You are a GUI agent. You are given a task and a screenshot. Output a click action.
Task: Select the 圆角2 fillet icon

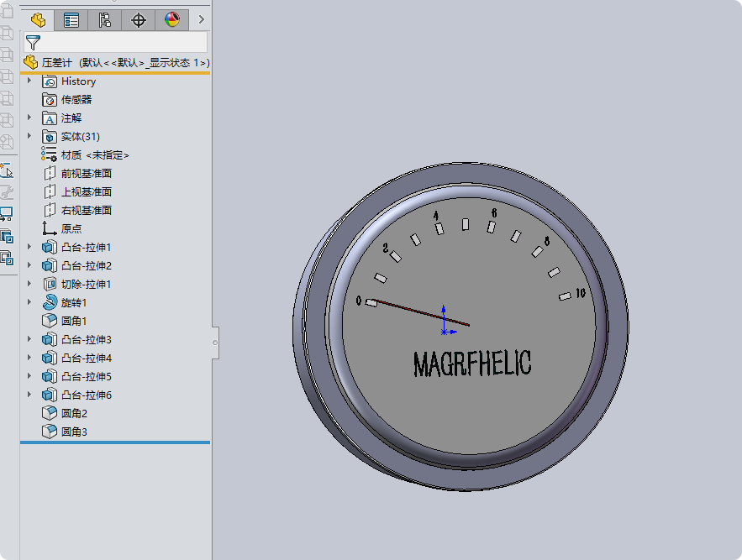coord(50,413)
